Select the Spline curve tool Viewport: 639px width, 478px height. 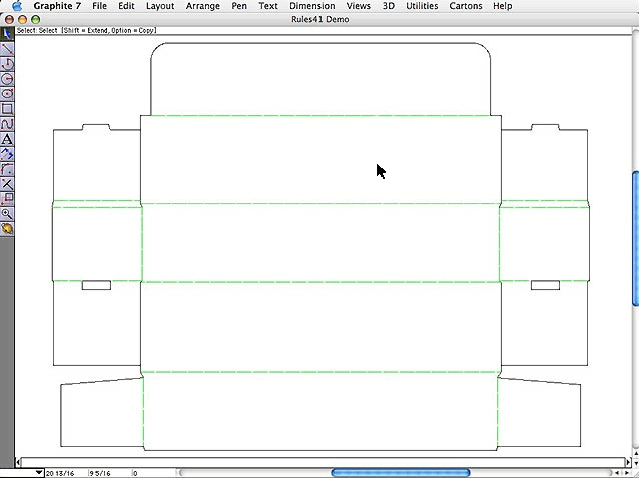click(7, 123)
